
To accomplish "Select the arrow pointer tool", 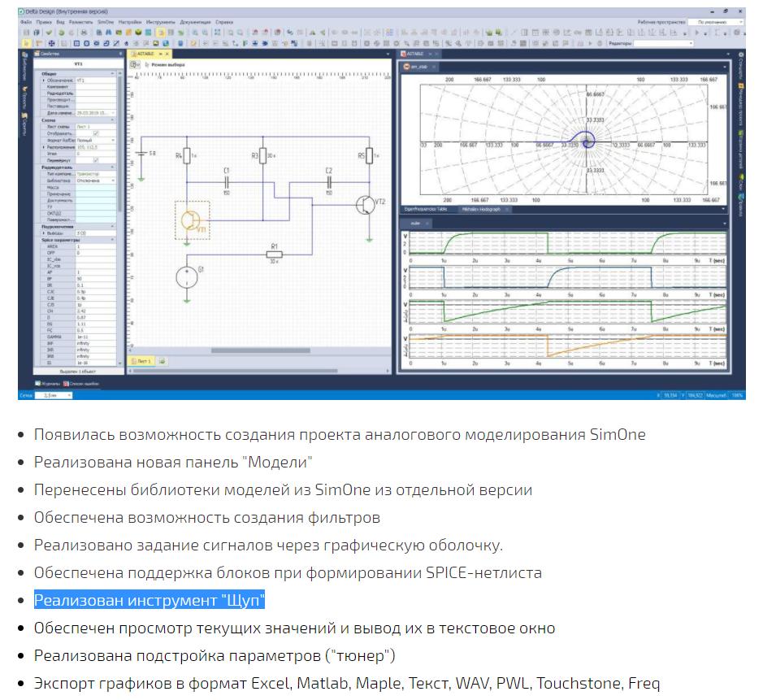I will tap(26, 43).
